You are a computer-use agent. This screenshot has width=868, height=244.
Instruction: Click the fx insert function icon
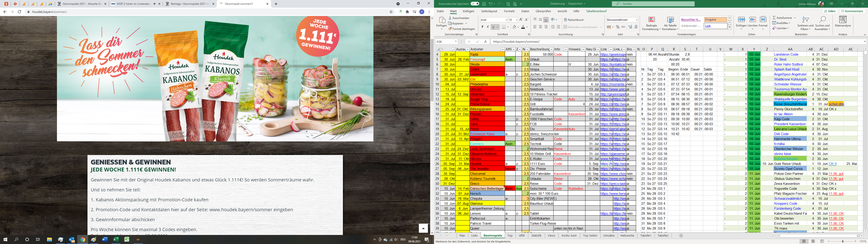tap(485, 41)
